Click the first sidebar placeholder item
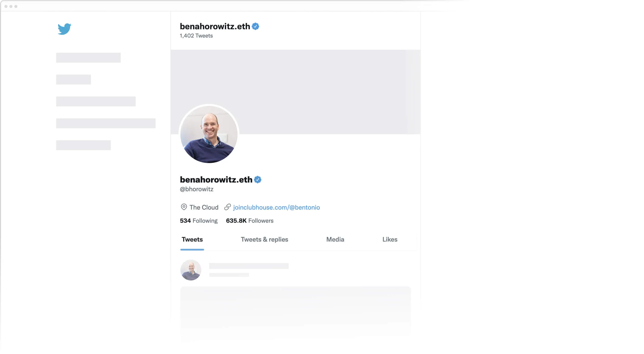Image resolution: width=644 pixels, height=354 pixels. click(x=88, y=58)
